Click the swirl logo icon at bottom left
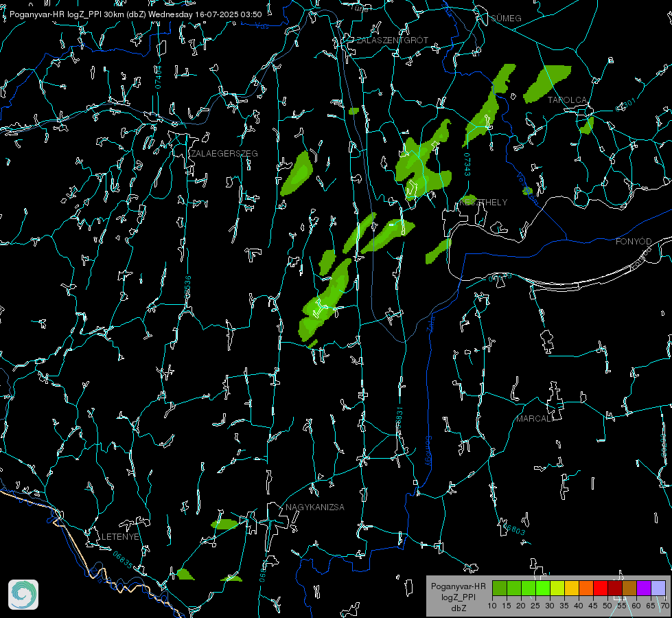 coord(23,595)
